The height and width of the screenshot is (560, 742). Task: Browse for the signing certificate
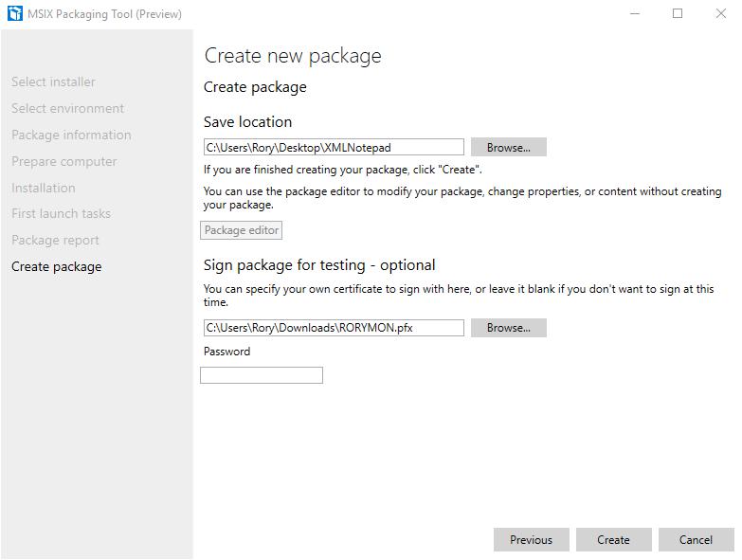[x=509, y=328]
